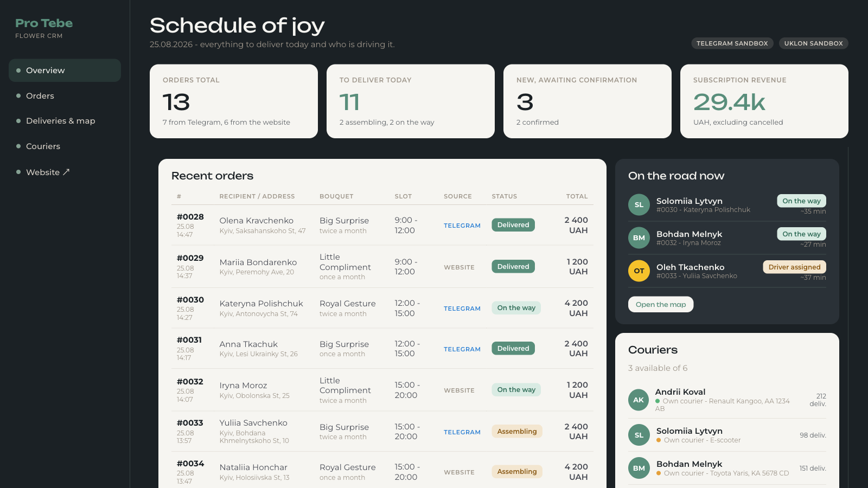Open order #0028
Viewport: 868px width, 488px height.
[x=190, y=217]
